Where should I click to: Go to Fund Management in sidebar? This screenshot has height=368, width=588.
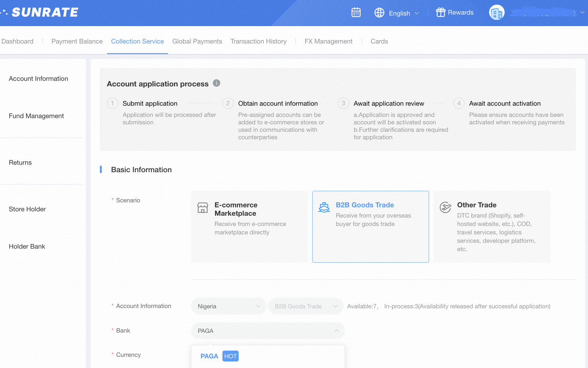tap(36, 116)
